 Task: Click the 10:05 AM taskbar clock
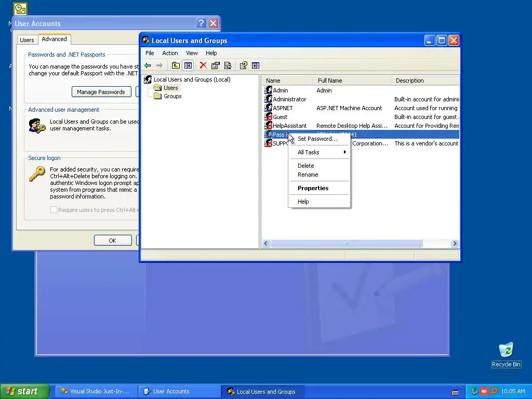point(513,392)
